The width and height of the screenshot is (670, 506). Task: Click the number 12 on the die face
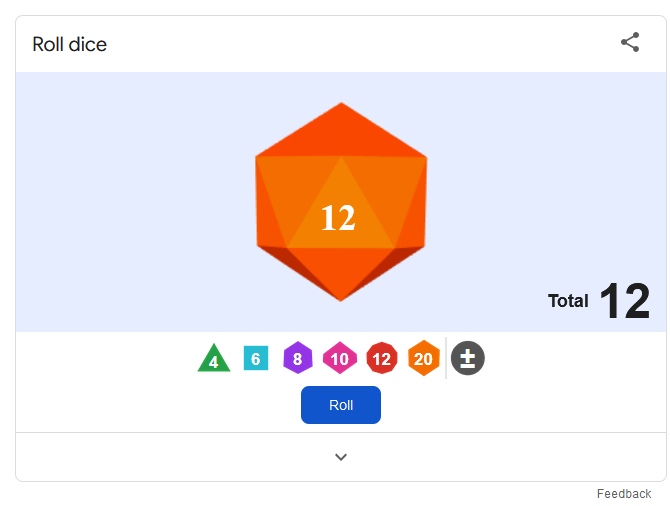[338, 218]
